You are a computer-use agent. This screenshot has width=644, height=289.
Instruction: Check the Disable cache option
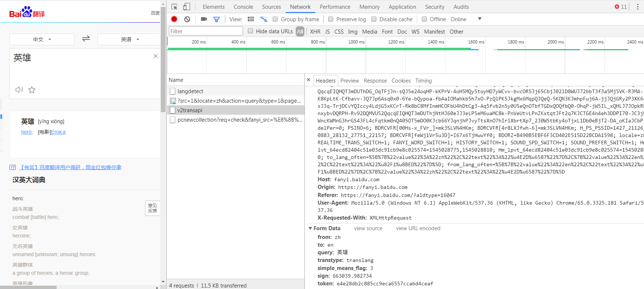tap(374, 19)
